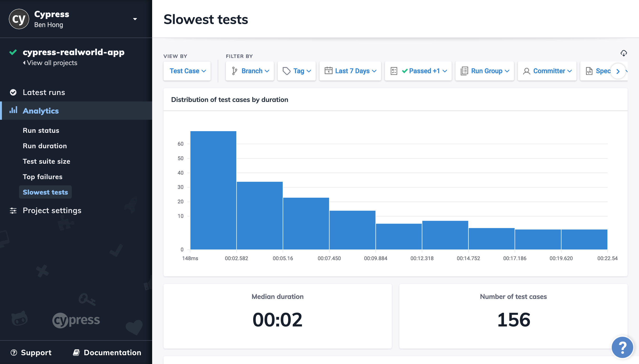Click the Branch filter icon
The height and width of the screenshot is (364, 639).
(234, 71)
